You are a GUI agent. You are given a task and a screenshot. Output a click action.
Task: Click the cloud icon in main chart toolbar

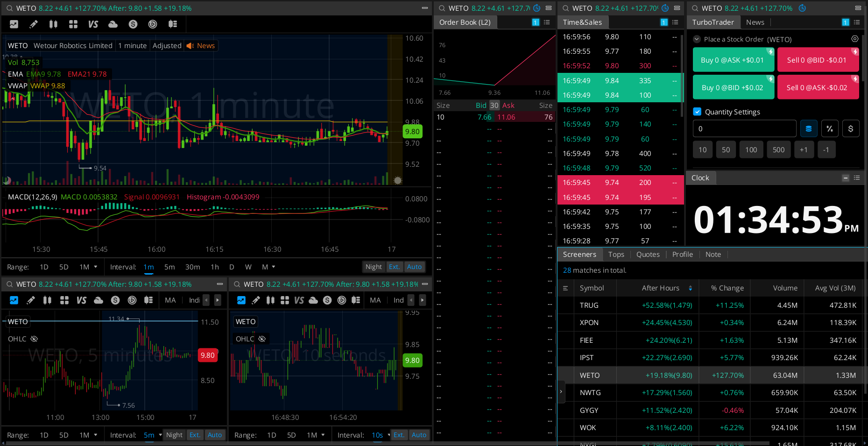click(x=113, y=24)
